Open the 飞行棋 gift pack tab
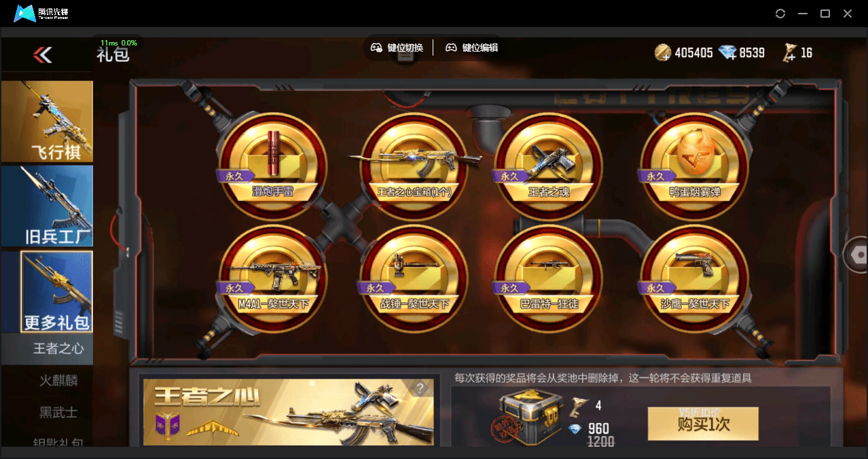 point(47,122)
